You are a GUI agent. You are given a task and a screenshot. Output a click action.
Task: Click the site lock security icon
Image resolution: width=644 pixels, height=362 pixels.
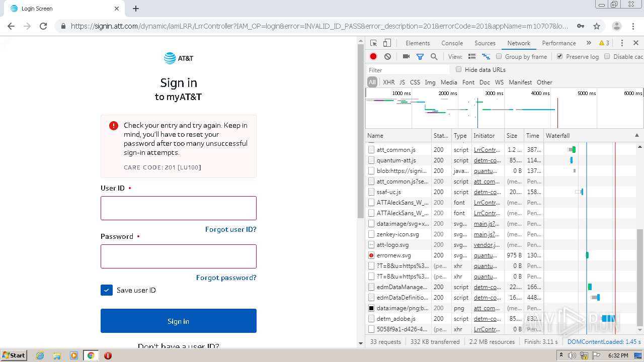[x=63, y=26]
